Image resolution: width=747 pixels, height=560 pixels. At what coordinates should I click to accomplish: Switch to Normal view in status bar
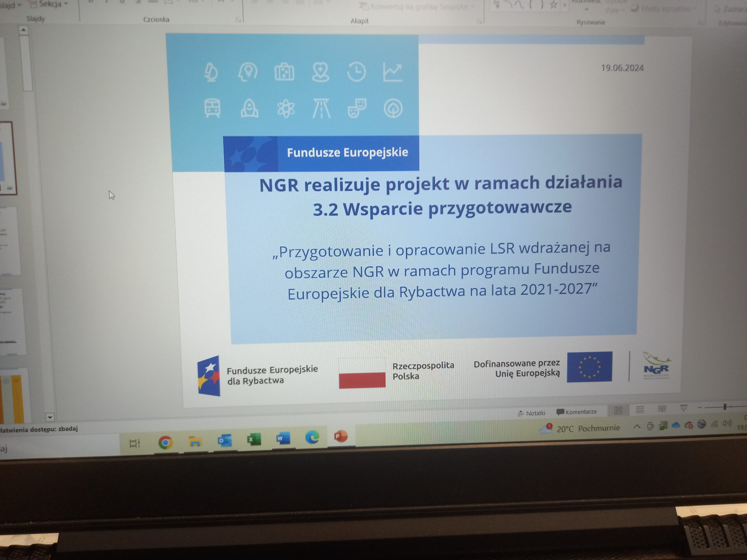coord(618,410)
